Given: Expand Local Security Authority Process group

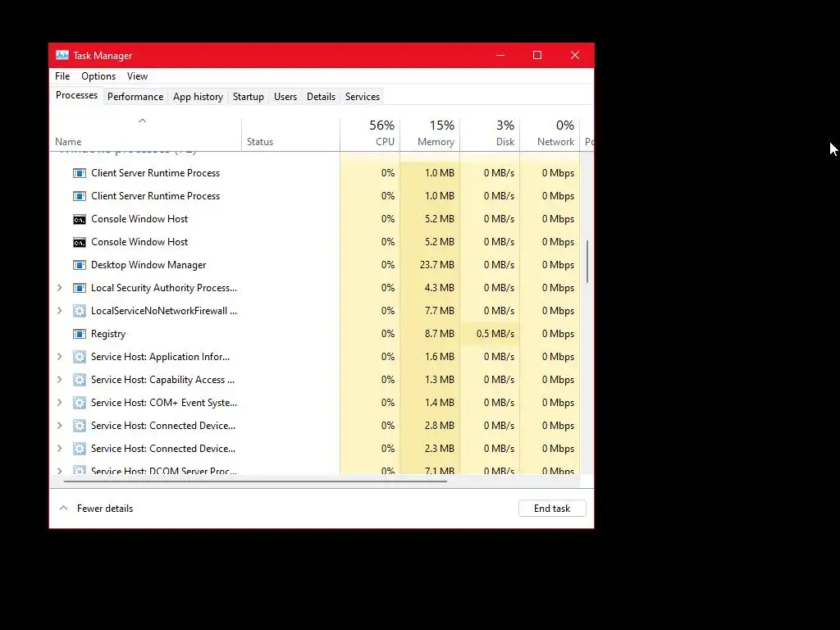Looking at the screenshot, I should (59, 288).
